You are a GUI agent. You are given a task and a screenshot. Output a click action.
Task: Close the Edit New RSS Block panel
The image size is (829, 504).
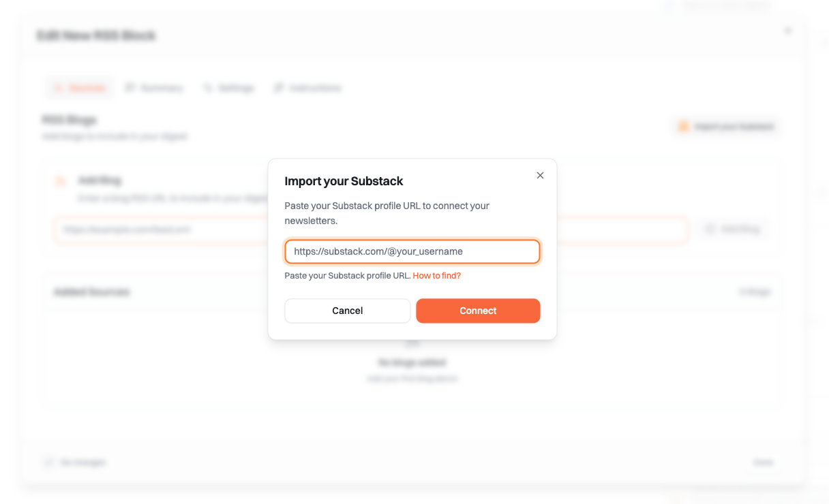tap(788, 31)
